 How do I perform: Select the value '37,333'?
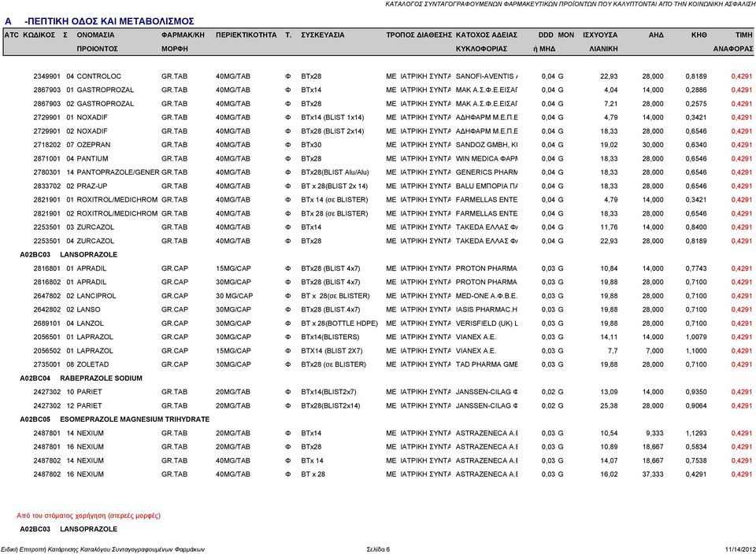point(653,474)
